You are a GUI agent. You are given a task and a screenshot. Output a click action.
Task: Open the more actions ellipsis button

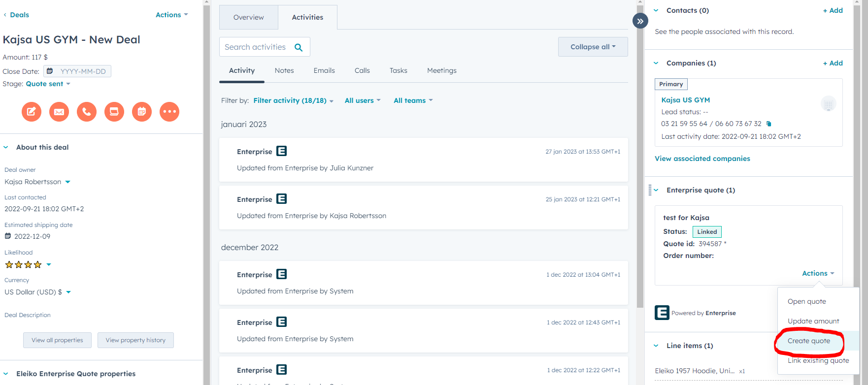169,112
